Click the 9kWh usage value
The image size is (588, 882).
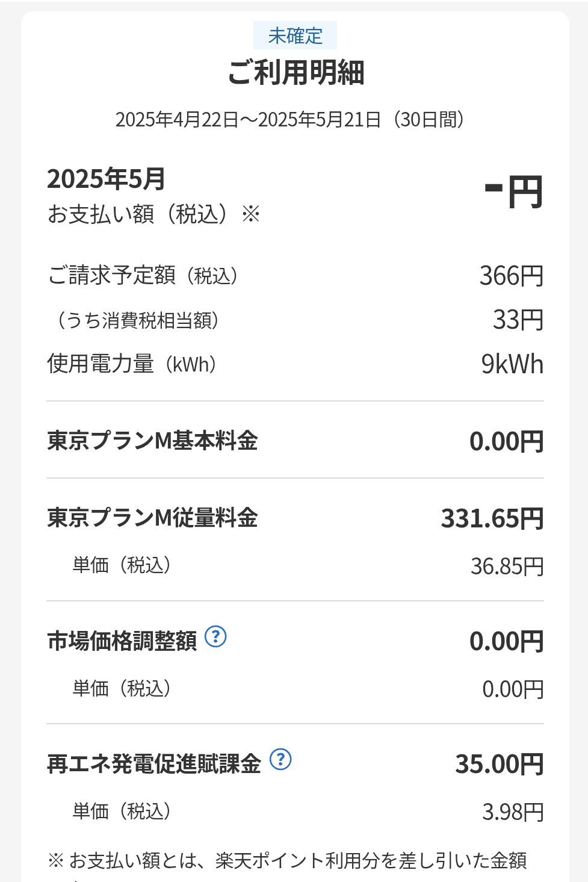(512, 364)
